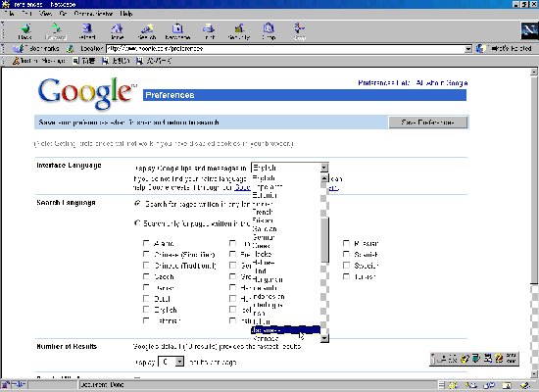Screen dimensions: 539x392
Task: Open the All About Google link
Action: coord(442,83)
